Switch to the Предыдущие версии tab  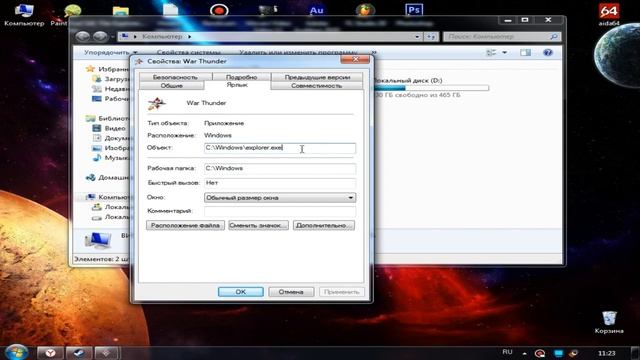317,77
